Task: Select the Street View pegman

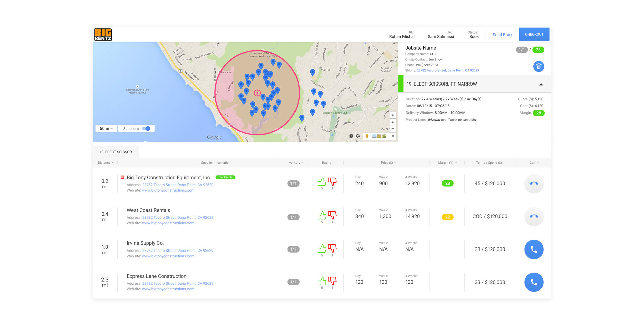Action: (367, 136)
